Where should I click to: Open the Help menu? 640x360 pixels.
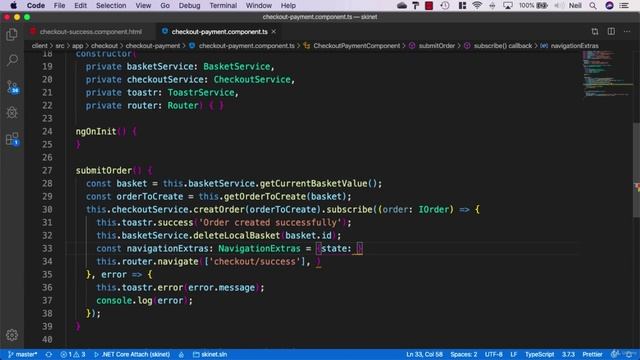[x=288, y=5]
